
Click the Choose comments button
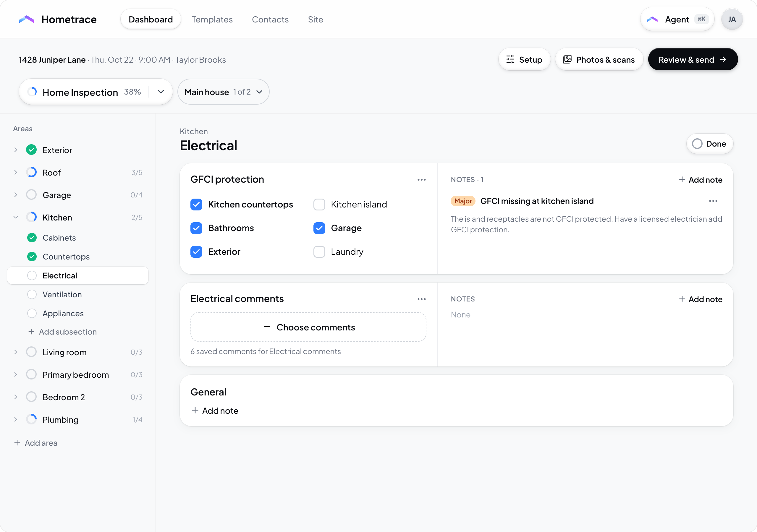click(x=308, y=327)
